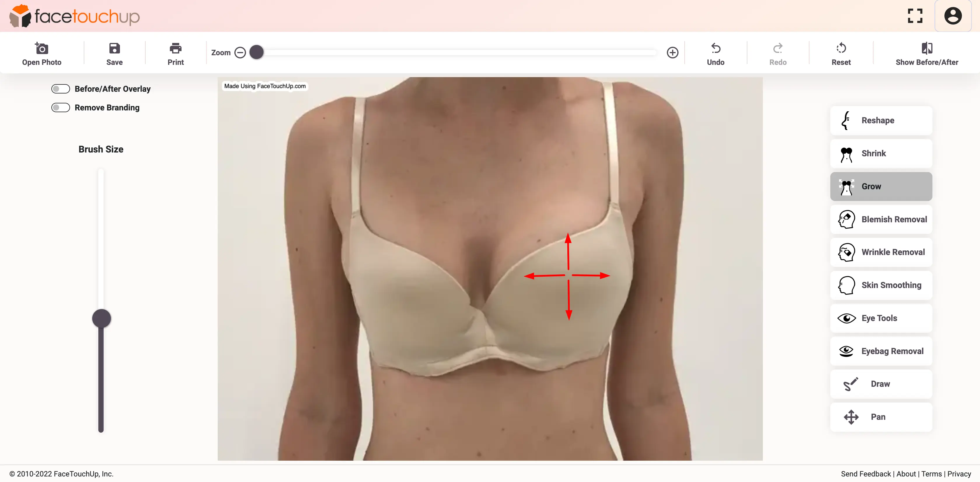Activate the Draw tool
The image size is (980, 482).
pyautogui.click(x=881, y=384)
